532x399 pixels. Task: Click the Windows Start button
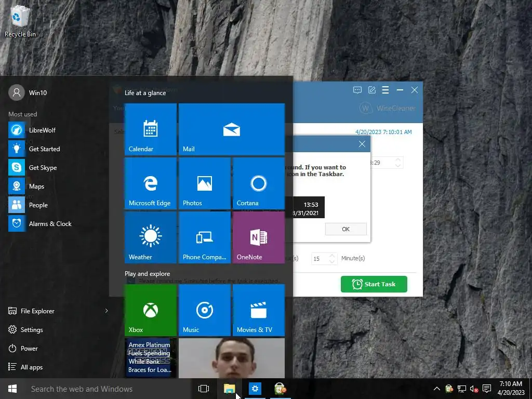(x=12, y=389)
